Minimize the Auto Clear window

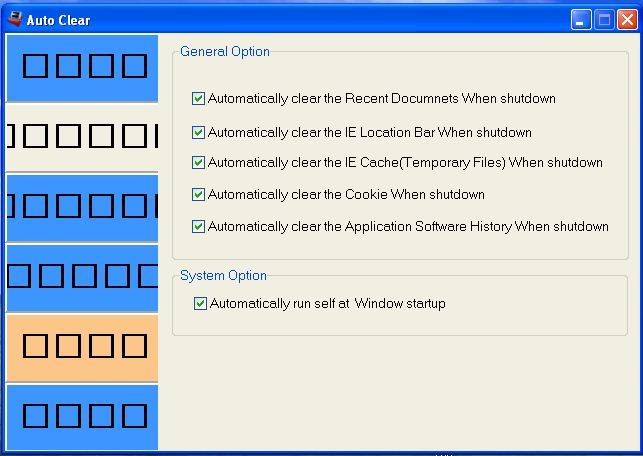click(581, 20)
